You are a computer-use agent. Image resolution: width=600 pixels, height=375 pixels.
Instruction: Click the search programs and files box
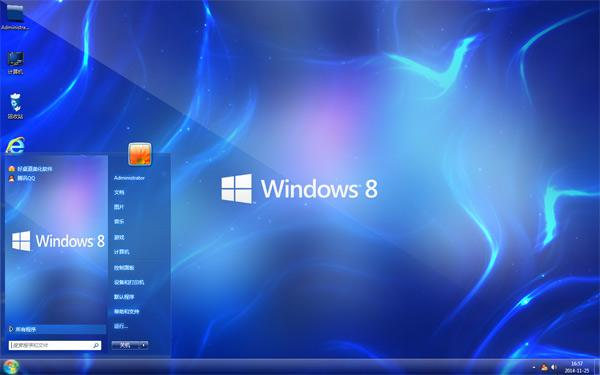point(55,345)
